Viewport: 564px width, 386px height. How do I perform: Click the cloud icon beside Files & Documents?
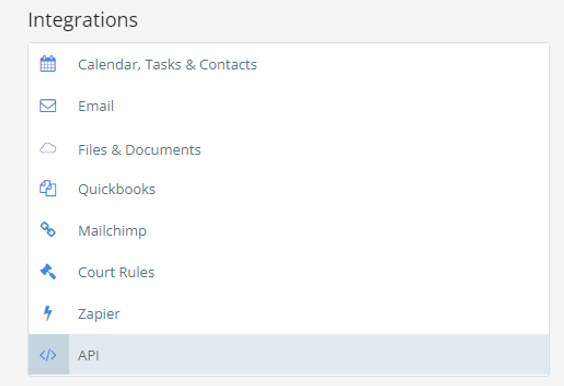click(48, 148)
